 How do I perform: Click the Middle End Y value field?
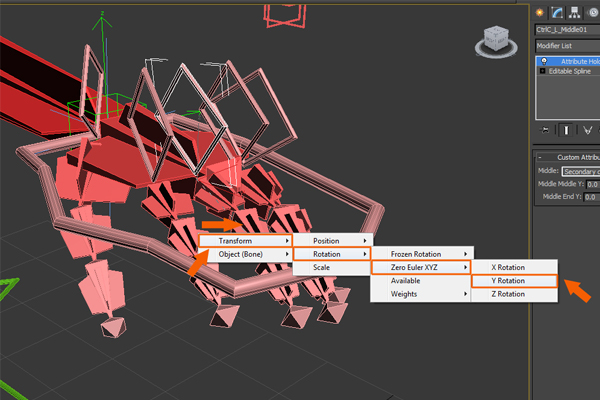pyautogui.click(x=593, y=197)
